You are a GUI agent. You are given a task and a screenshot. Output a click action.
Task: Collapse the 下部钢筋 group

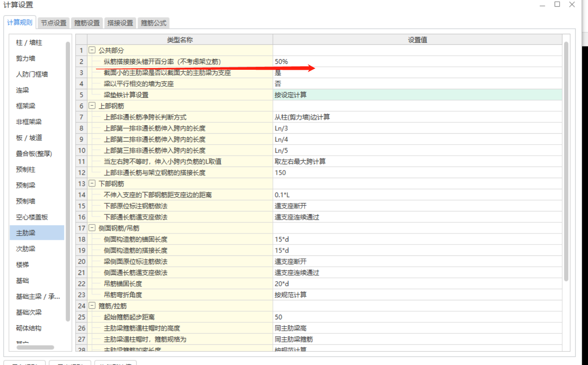(92, 184)
